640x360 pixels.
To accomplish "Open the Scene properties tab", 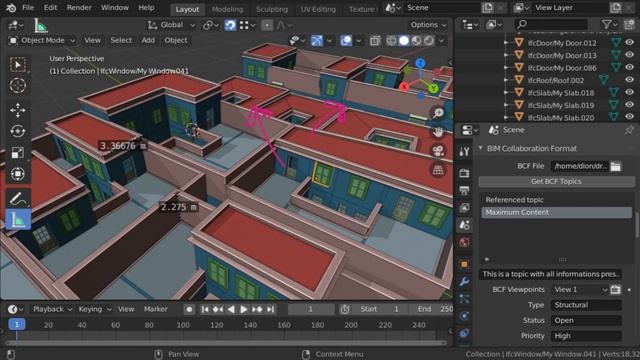I will pos(464,225).
